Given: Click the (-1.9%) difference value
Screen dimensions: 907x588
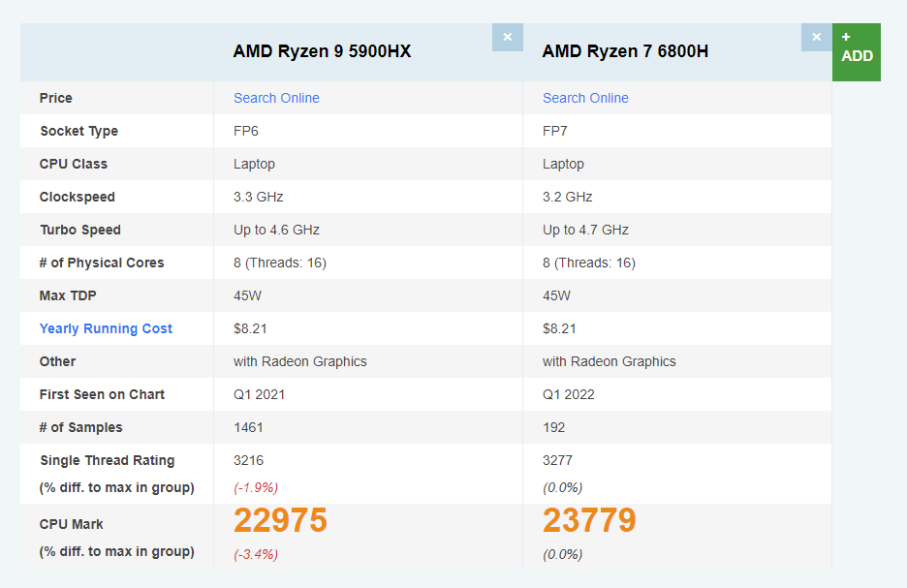Looking at the screenshot, I should pos(256,487).
